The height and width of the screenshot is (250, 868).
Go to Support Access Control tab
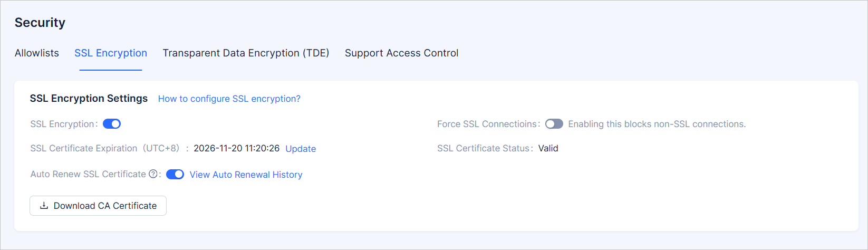[401, 53]
